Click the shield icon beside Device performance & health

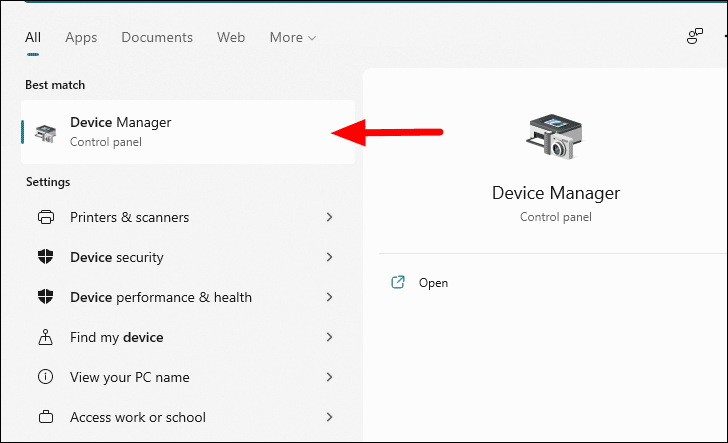pos(46,297)
